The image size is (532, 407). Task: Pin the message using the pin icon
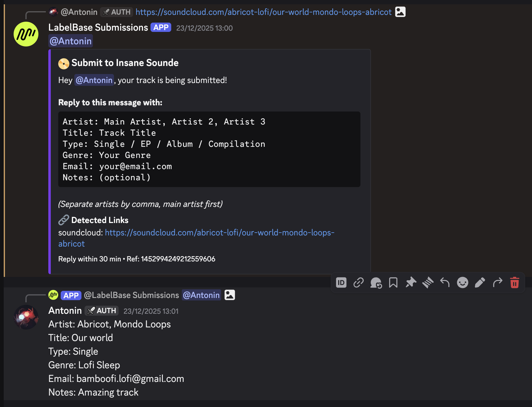pos(411,282)
